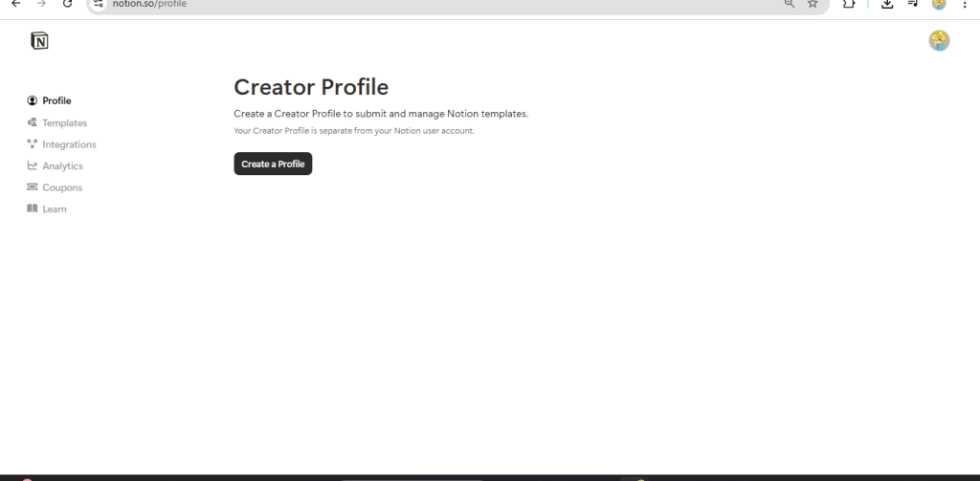
Task: Open the user avatar in the Notion header
Action: 939,40
